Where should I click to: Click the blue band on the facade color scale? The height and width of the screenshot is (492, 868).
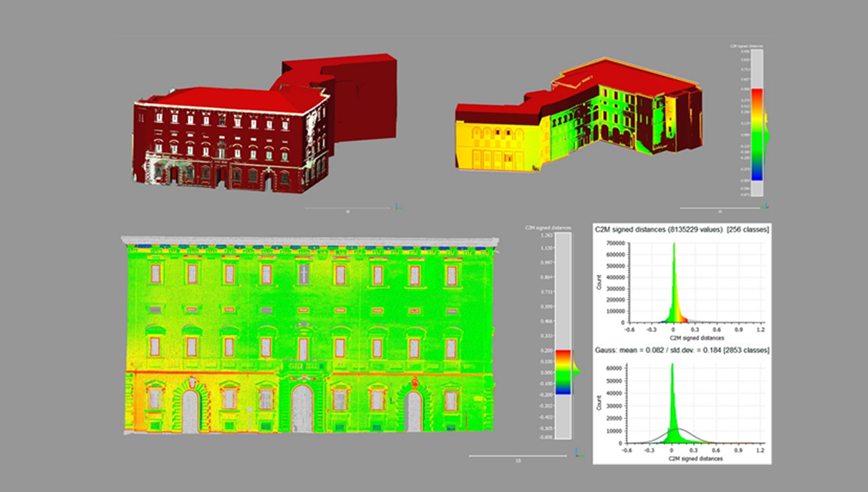click(564, 391)
